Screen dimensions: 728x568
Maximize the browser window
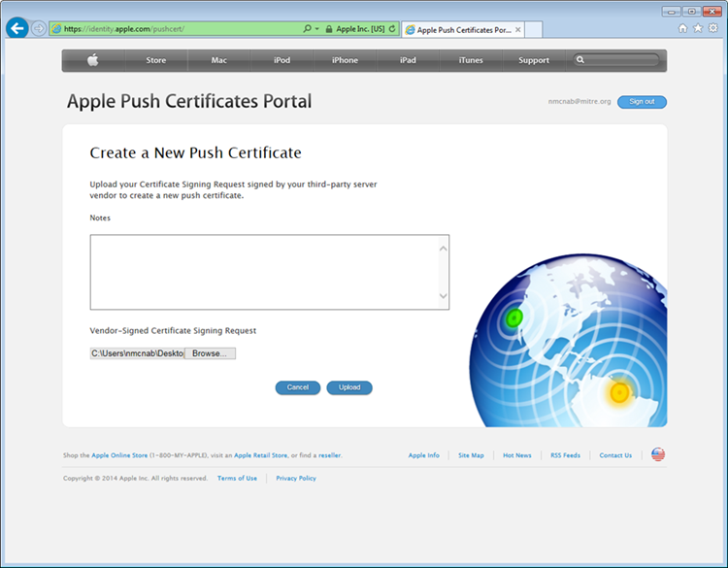tap(692, 12)
